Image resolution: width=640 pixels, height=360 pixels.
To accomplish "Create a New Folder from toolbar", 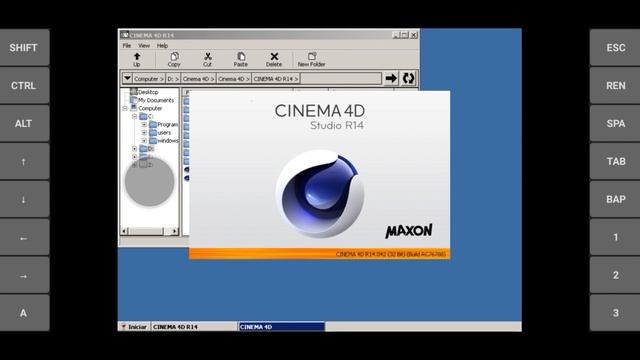I will 311,60.
